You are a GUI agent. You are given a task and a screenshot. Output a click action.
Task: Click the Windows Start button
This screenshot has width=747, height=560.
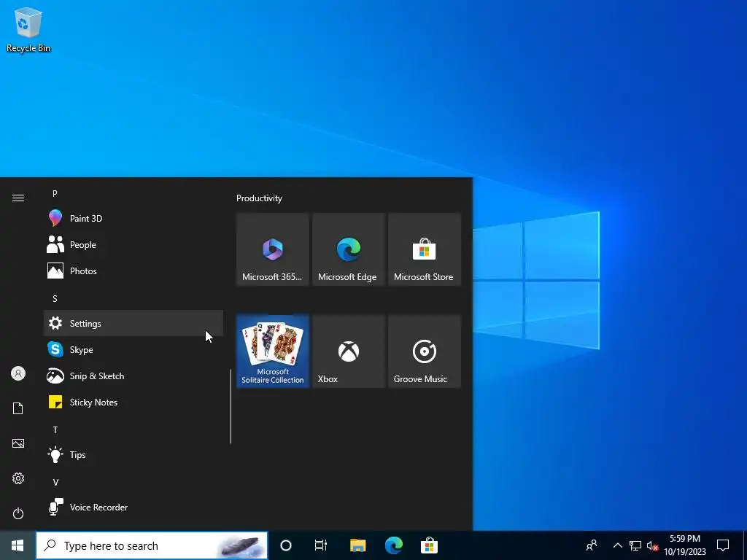pos(18,545)
